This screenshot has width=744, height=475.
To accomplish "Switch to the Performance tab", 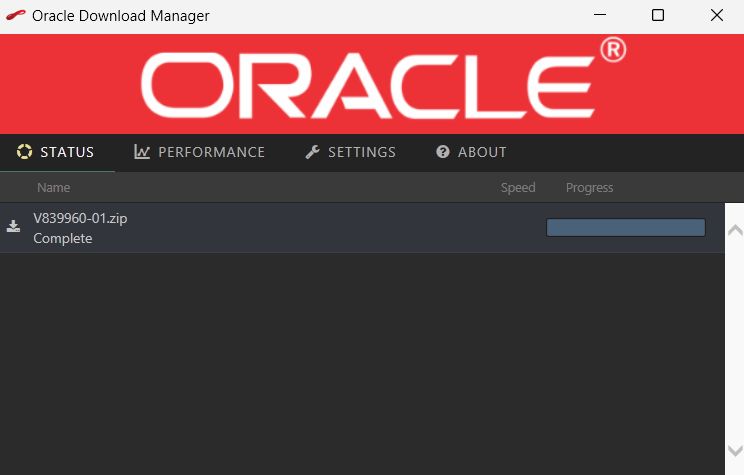I will pyautogui.click(x=199, y=152).
